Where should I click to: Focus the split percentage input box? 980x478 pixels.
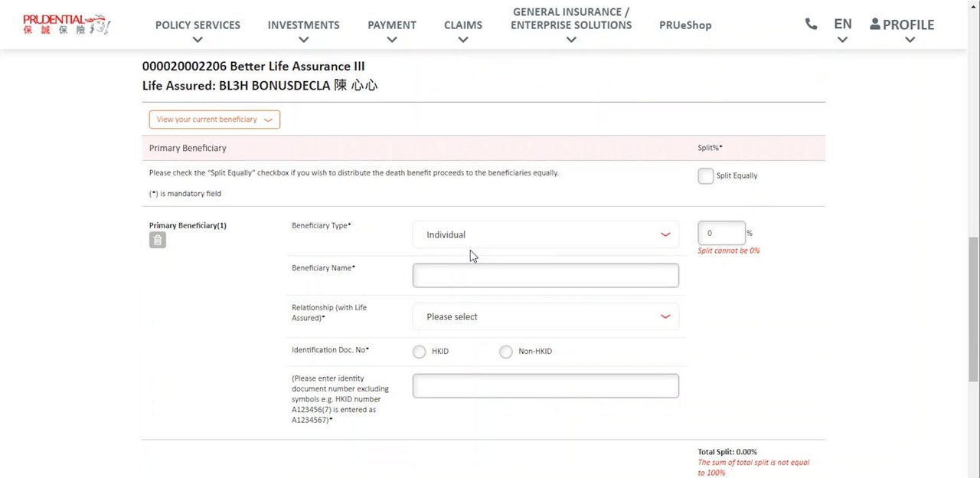(x=720, y=233)
